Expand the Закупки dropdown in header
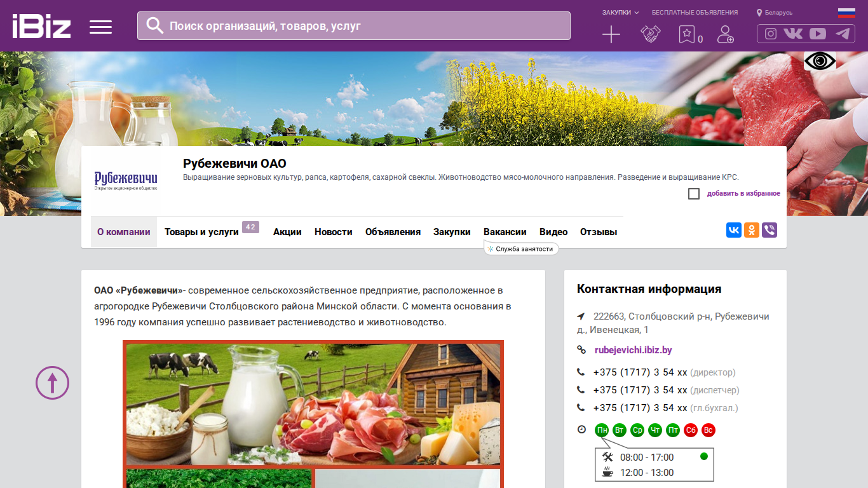Image resolution: width=868 pixels, height=488 pixels. 620,13
